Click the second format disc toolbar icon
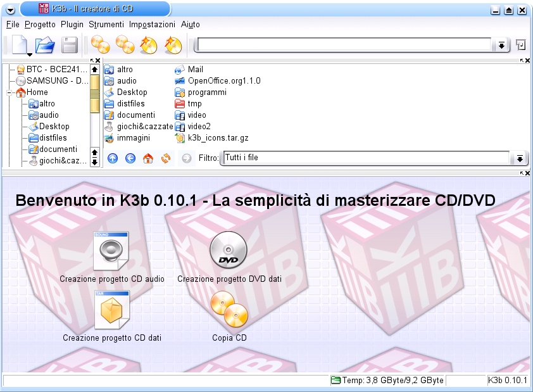Image resolution: width=533 pixels, height=392 pixels. click(x=173, y=44)
